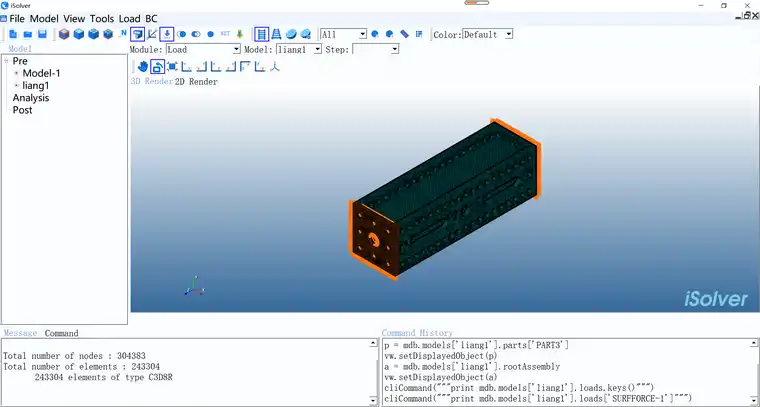Open the All selection filter dropdown
760x407 pixels.
tap(344, 34)
